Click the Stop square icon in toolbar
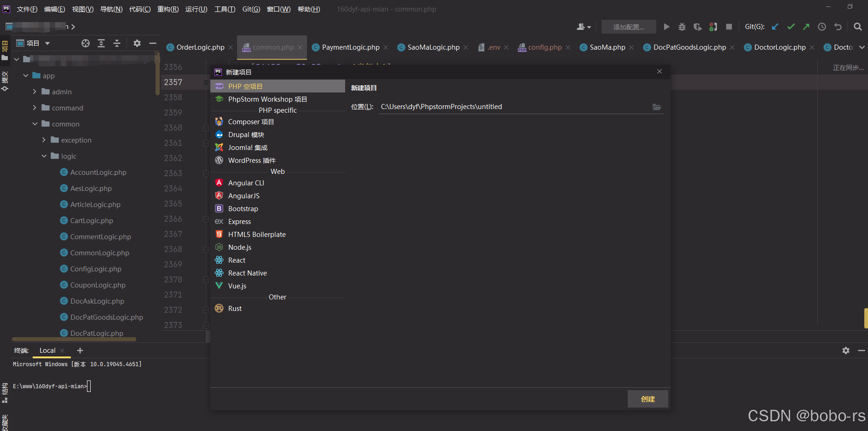This screenshot has width=868, height=431. pyautogui.click(x=729, y=27)
